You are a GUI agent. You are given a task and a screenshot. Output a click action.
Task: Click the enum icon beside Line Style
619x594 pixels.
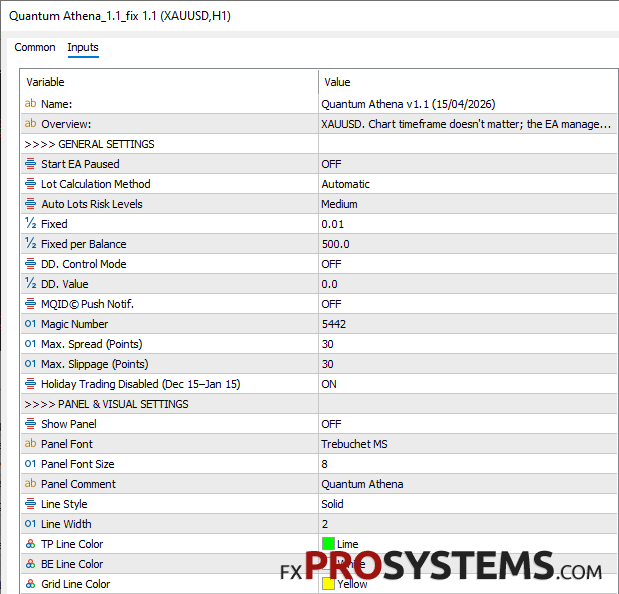[30, 504]
